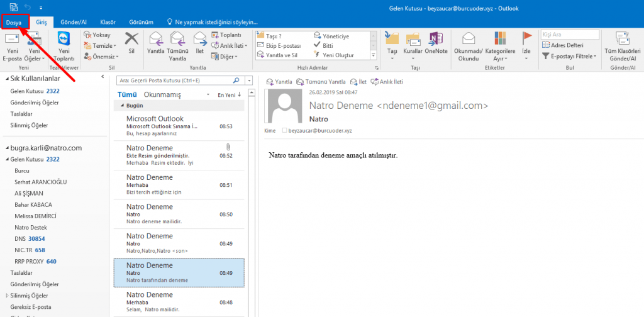Open the Diğer dropdown
The height and width of the screenshot is (317, 644).
pos(225,56)
